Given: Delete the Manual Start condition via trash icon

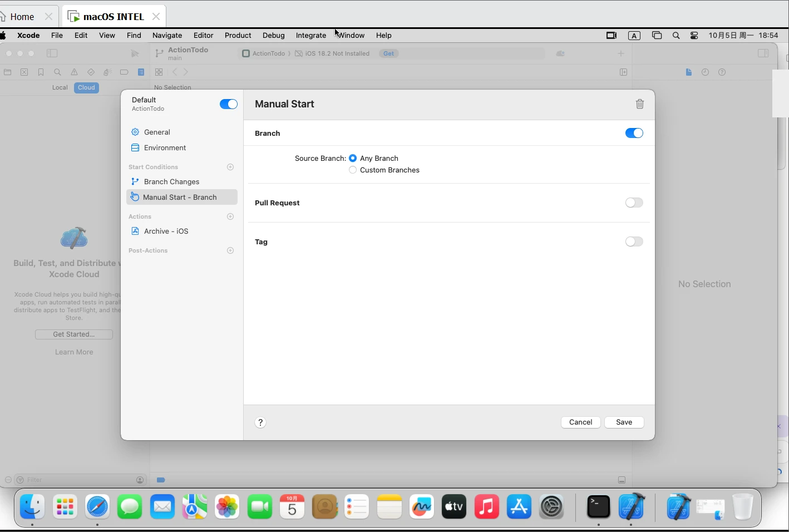Looking at the screenshot, I should [x=640, y=104].
